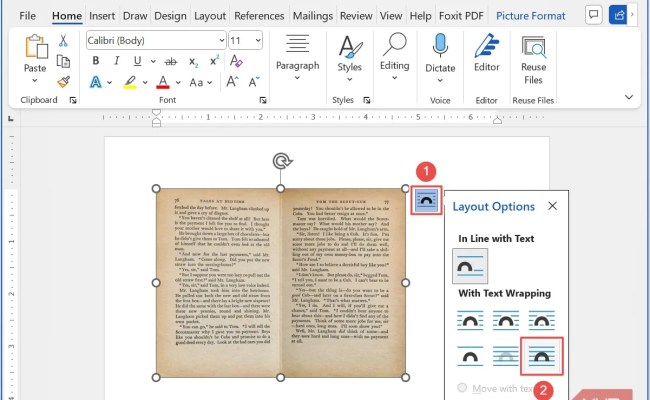Increase font size
Image resolution: width=650 pixels, height=400 pixels.
(x=232, y=82)
